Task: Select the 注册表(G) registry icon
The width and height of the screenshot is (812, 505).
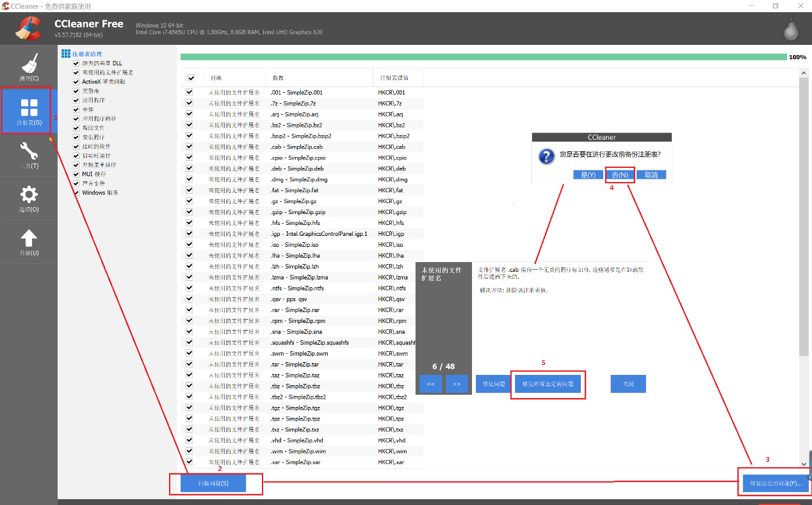Action: [x=29, y=110]
